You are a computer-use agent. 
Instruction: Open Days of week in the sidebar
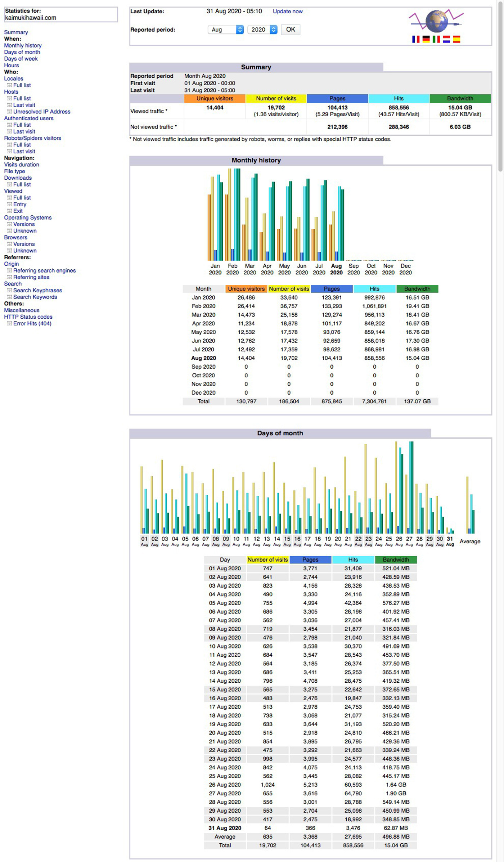[21, 59]
